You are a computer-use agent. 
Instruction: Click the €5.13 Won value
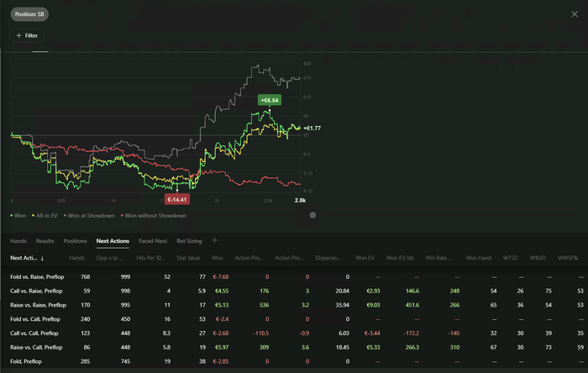tap(222, 305)
